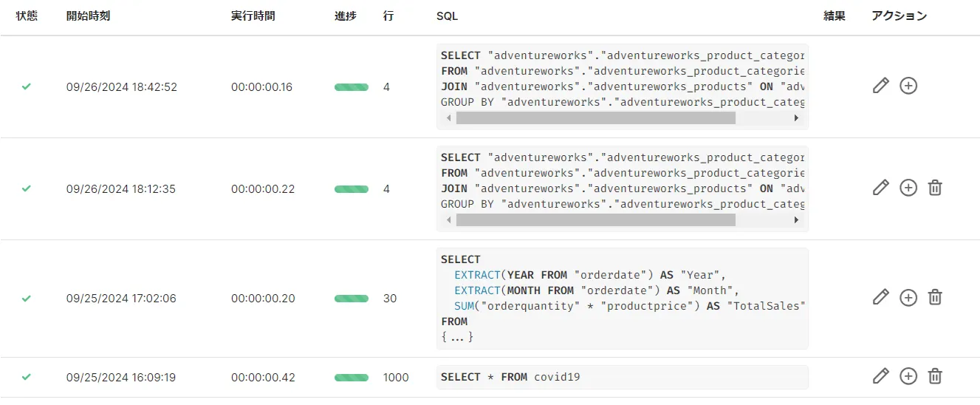Image resolution: width=980 pixels, height=405 pixels.
Task: Delete the 18:12:35 query entry
Action: point(935,188)
